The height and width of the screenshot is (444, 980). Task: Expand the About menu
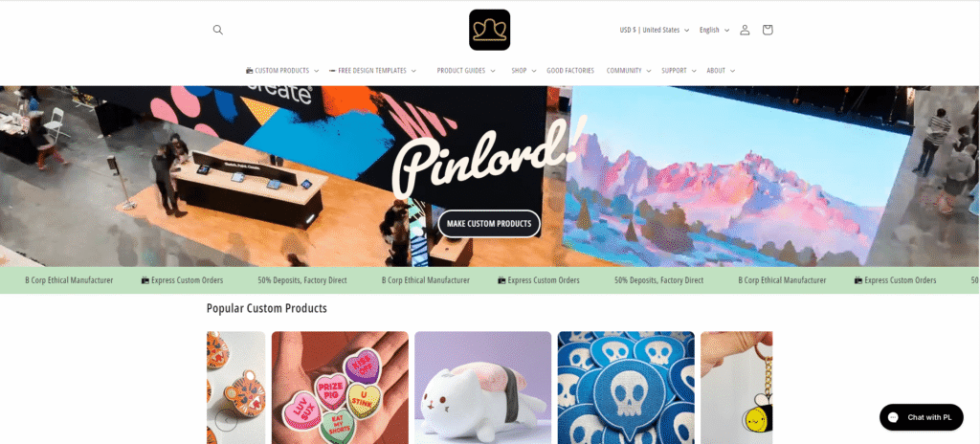[x=721, y=71]
